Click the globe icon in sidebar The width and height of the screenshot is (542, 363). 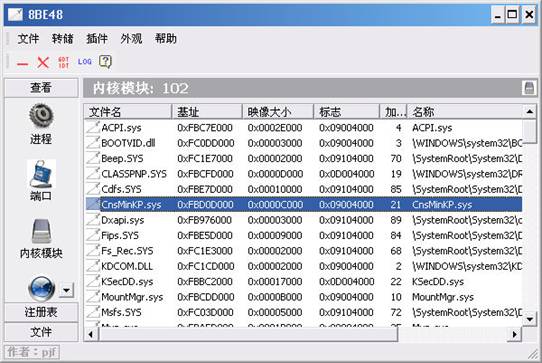click(x=41, y=288)
